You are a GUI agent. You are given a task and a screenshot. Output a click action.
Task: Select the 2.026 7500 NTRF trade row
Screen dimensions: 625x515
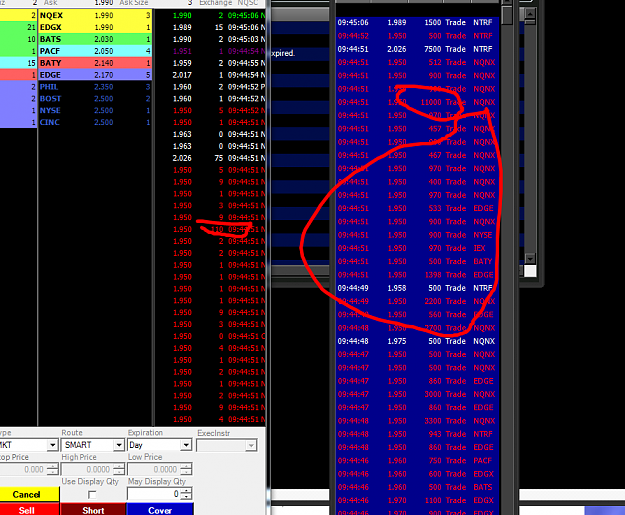[x=418, y=49]
